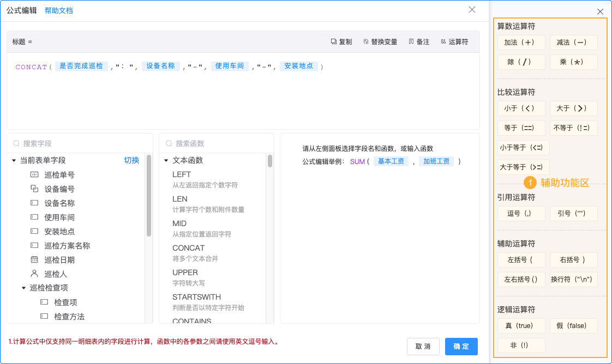This screenshot has width=612, height=364.
Task: Click the serial-number icon beside 设备编号
Action: pos(34,189)
